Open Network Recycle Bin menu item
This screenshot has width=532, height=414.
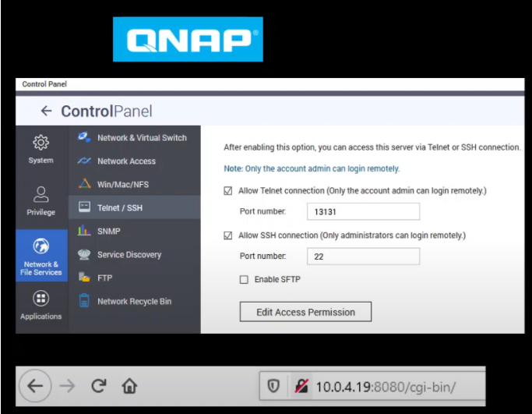coord(135,301)
